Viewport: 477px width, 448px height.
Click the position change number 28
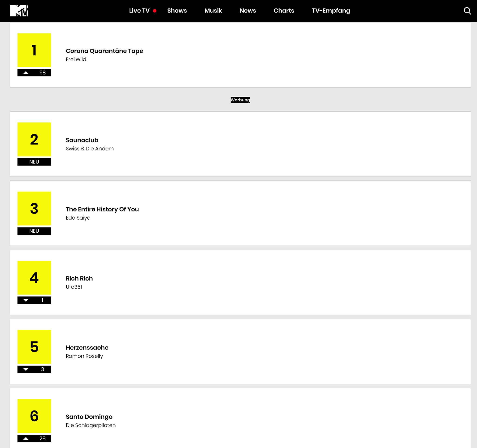coord(42,438)
